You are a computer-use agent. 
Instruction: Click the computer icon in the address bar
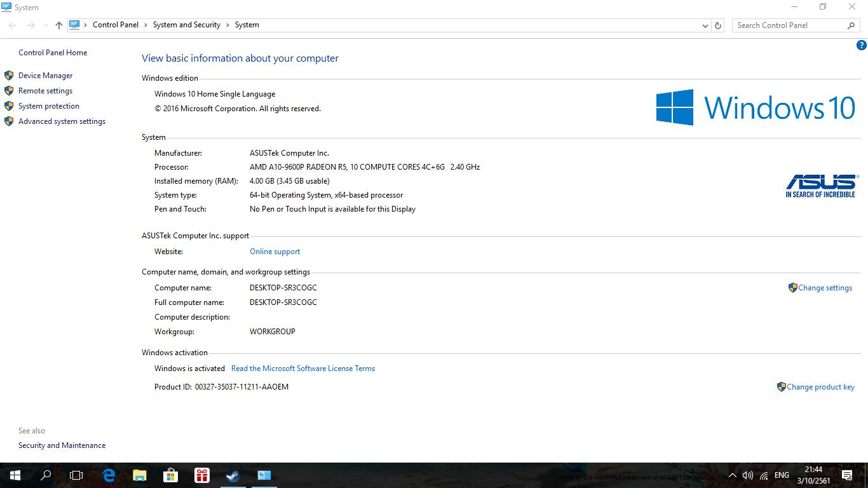click(74, 25)
